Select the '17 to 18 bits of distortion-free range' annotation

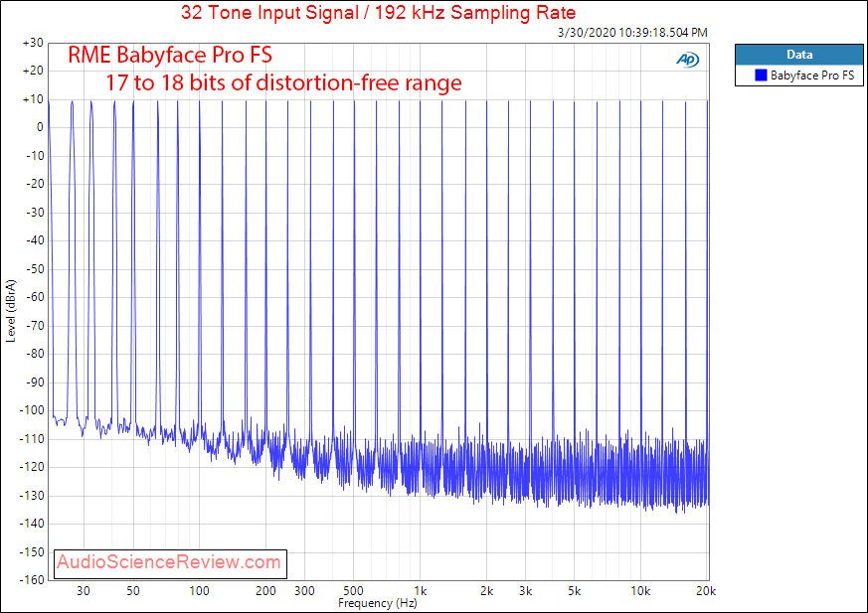pos(283,83)
